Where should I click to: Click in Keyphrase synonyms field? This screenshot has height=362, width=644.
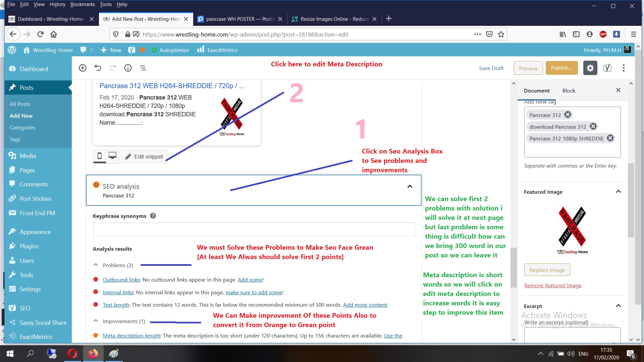tap(254, 229)
